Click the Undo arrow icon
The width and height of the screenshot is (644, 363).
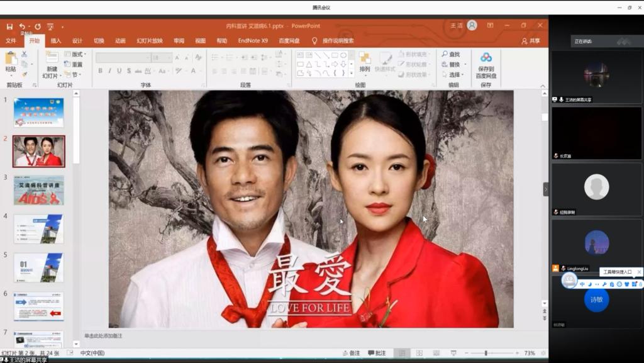click(x=22, y=26)
